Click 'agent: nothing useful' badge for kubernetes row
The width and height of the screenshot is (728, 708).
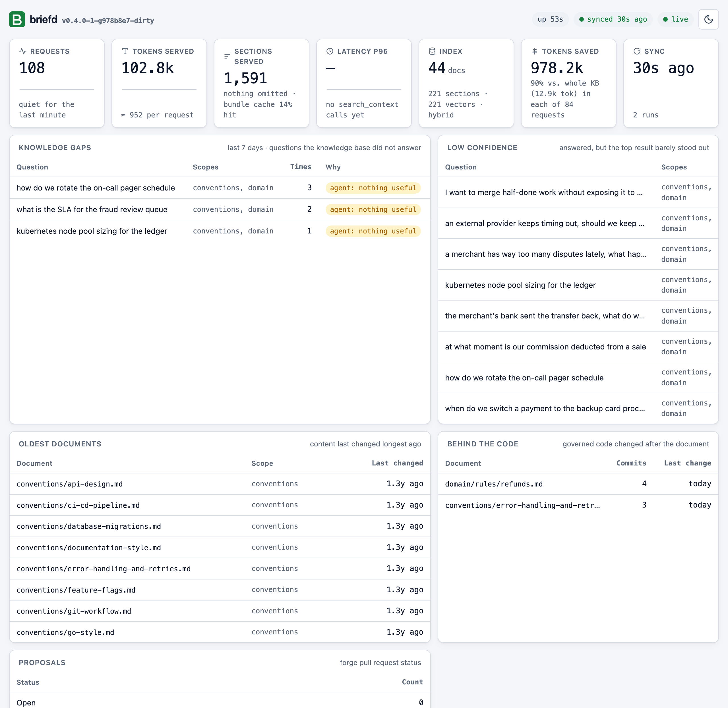tap(373, 231)
